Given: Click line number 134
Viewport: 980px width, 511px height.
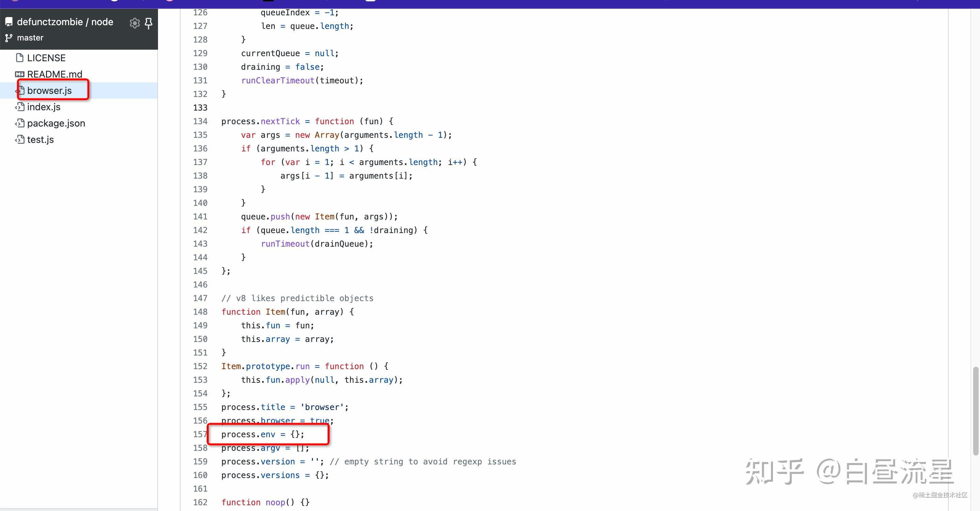Looking at the screenshot, I should pyautogui.click(x=200, y=121).
